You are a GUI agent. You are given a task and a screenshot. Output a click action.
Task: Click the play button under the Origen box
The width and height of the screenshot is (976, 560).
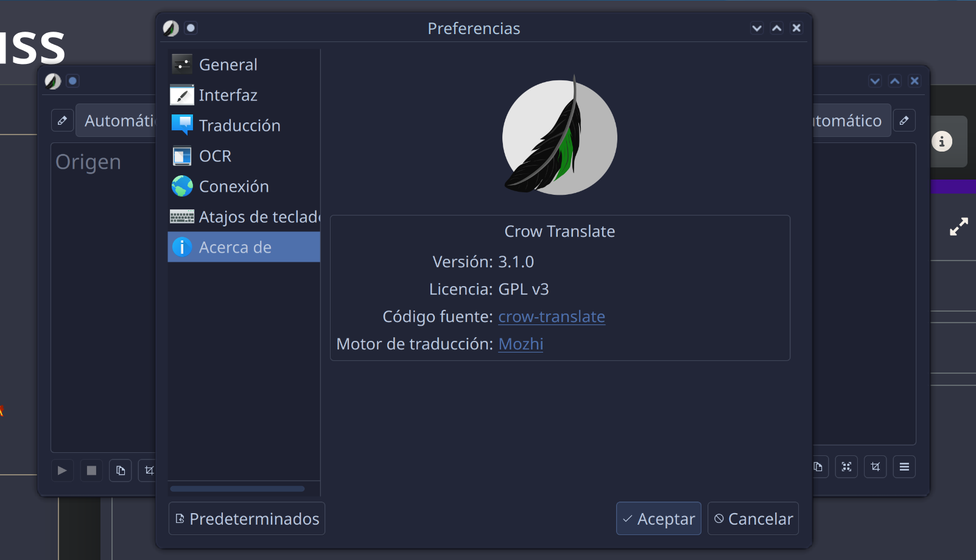[x=62, y=471]
